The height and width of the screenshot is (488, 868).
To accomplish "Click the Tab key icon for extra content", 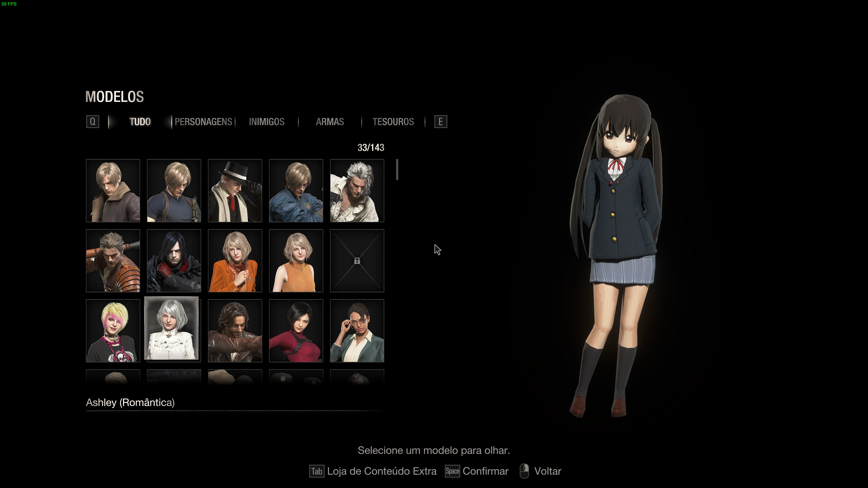I will [x=317, y=471].
